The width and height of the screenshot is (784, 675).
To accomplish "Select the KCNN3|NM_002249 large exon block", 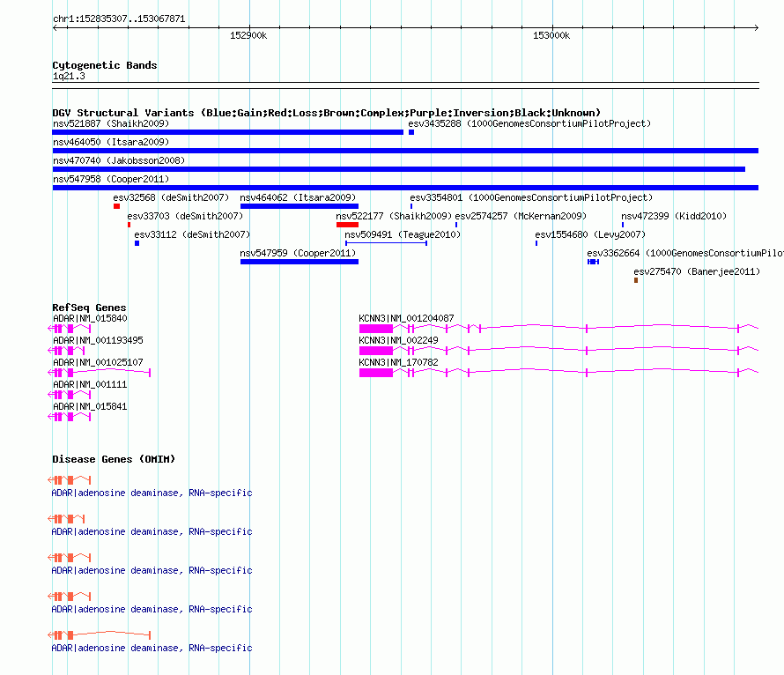I will pyautogui.click(x=376, y=351).
